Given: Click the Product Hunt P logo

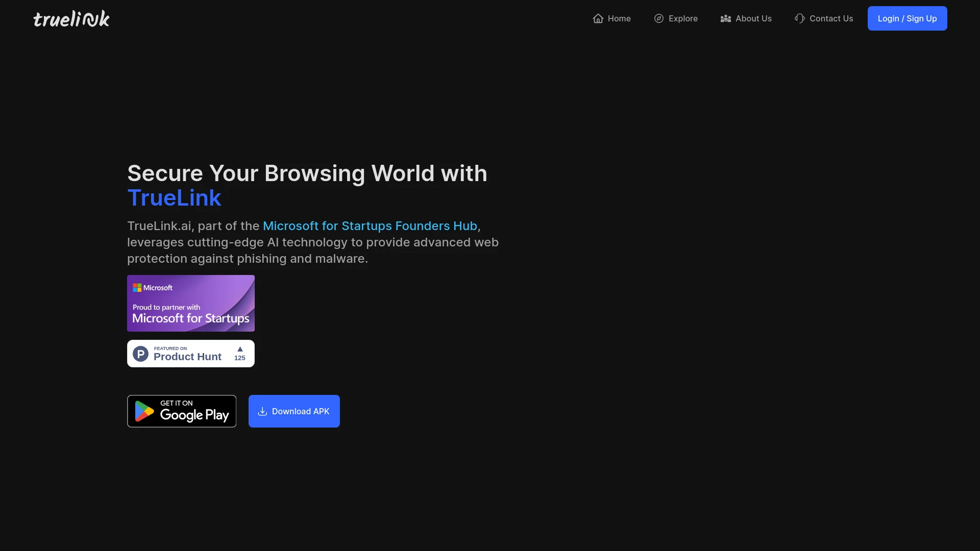Looking at the screenshot, I should [x=140, y=353].
